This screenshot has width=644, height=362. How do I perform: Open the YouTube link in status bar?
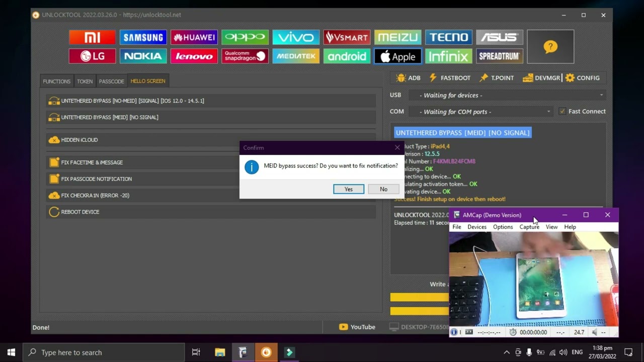point(357,327)
